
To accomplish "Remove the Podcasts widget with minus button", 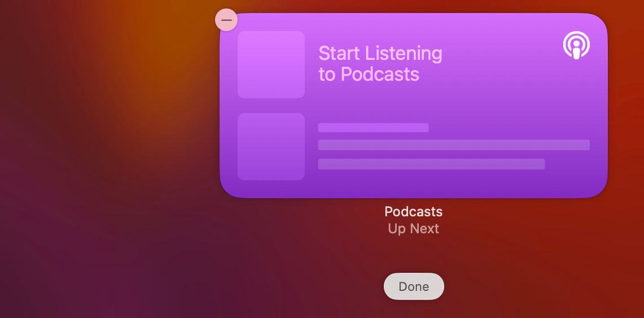I will (226, 20).
